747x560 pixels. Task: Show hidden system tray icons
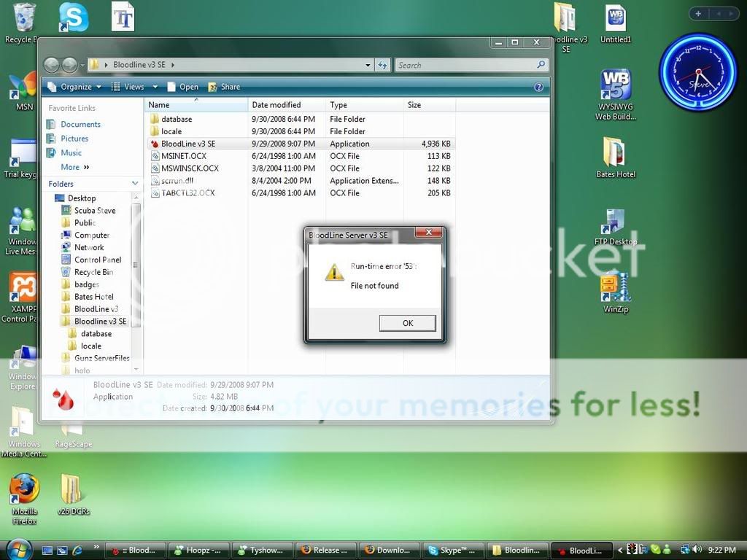[x=620, y=550]
